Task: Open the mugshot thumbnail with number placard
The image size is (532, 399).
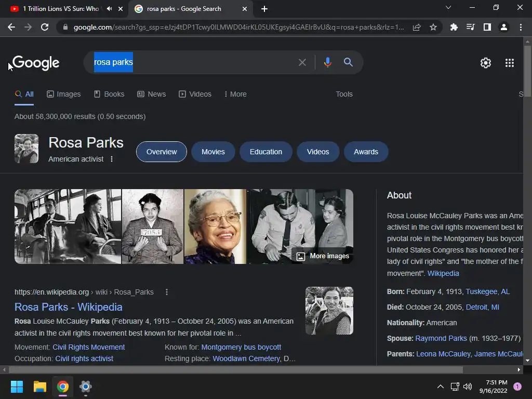Action: [153, 227]
